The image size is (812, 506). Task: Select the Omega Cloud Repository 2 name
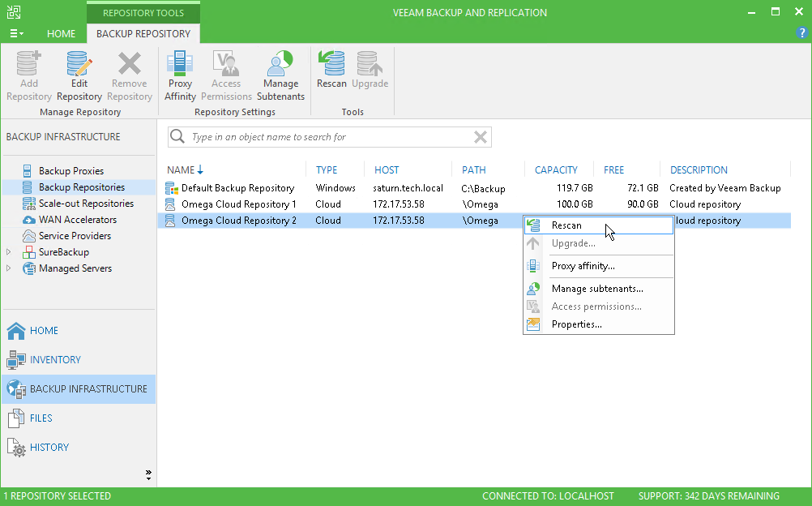239,221
